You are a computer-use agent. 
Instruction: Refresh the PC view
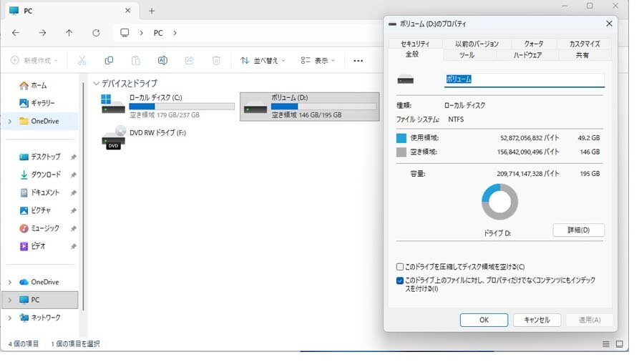96,33
